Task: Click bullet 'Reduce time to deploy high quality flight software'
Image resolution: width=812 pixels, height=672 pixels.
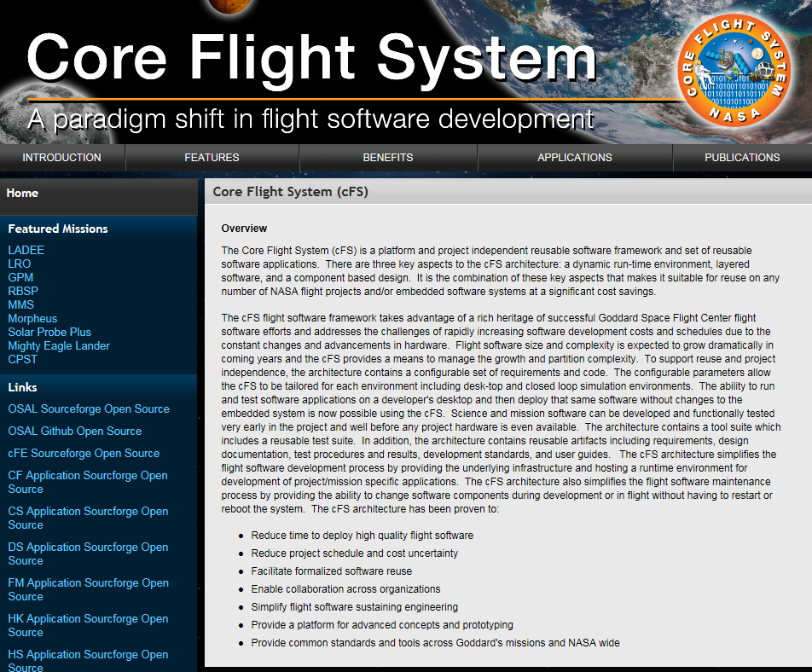Action: pyautogui.click(x=362, y=536)
